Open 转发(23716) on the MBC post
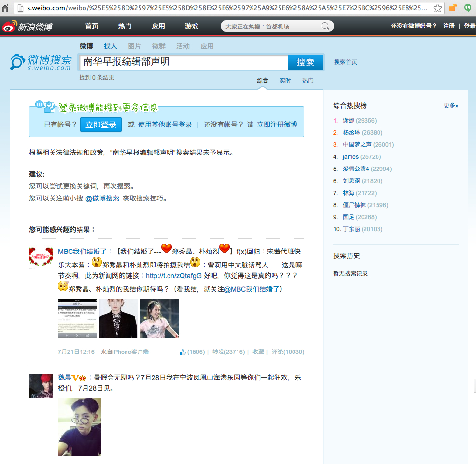Viewport: 476px width, 464px height. [x=229, y=352]
